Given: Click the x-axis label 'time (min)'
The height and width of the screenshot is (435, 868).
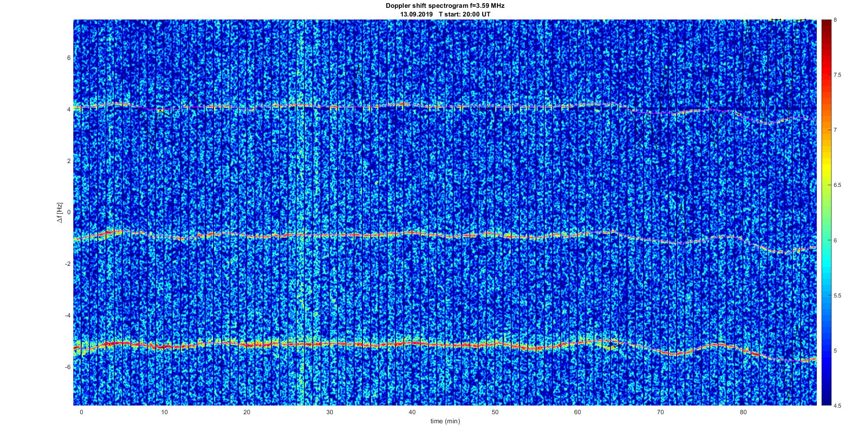Looking at the screenshot, I should (445, 421).
